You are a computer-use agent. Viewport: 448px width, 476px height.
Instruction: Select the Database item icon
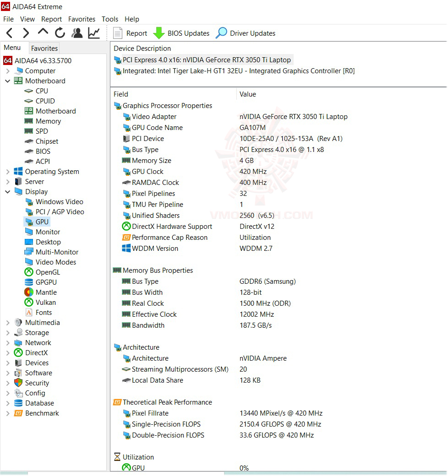coord(18,403)
